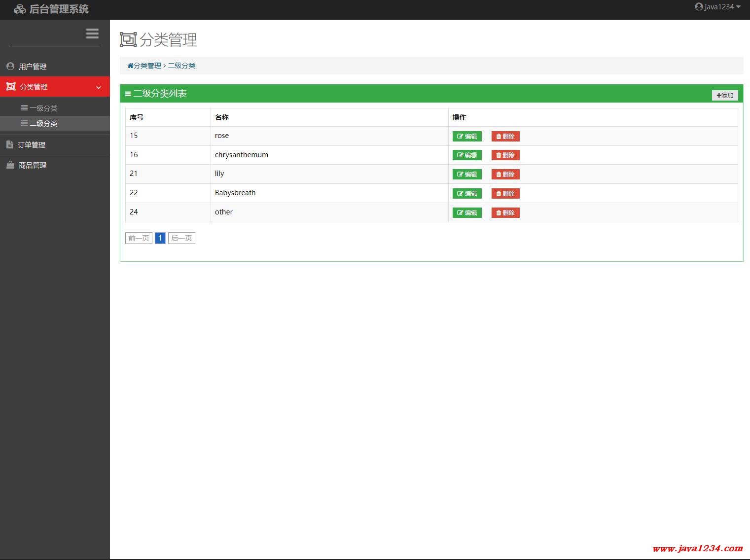
Task: Click the home icon in breadcrumb
Action: [x=130, y=66]
